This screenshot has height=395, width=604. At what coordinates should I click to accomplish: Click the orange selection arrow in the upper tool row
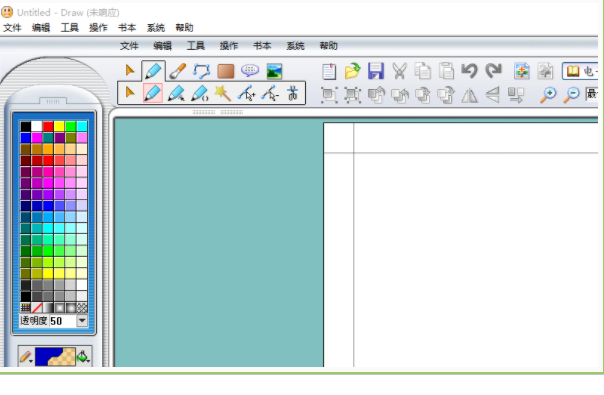coord(130,71)
